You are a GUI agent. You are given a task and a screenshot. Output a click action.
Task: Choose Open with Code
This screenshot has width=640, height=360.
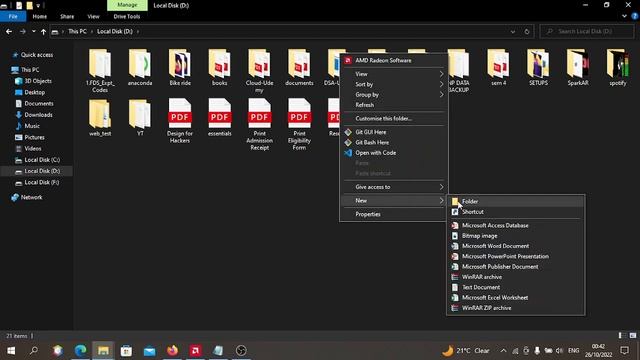point(394,153)
